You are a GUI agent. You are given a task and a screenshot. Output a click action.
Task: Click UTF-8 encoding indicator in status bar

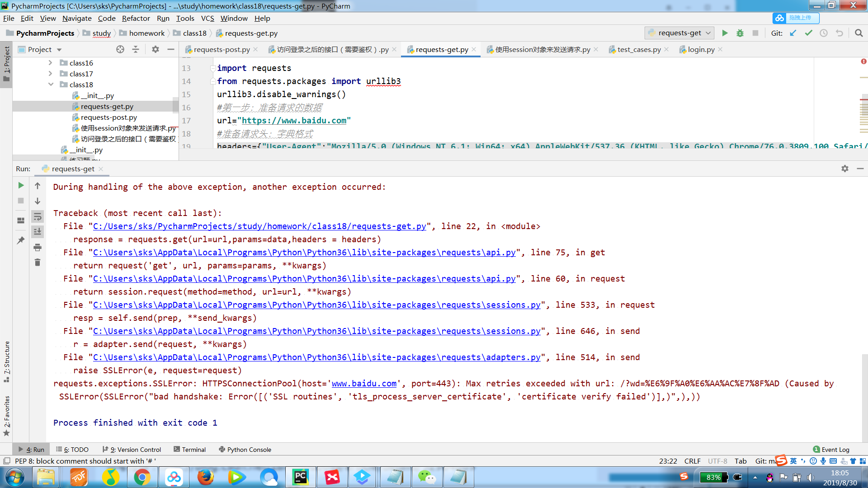[x=717, y=461]
